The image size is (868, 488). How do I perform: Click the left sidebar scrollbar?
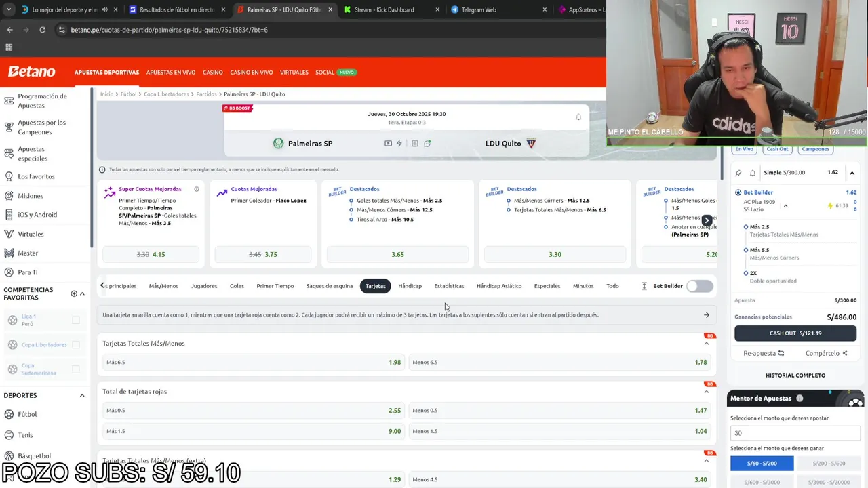pyautogui.click(x=92, y=166)
